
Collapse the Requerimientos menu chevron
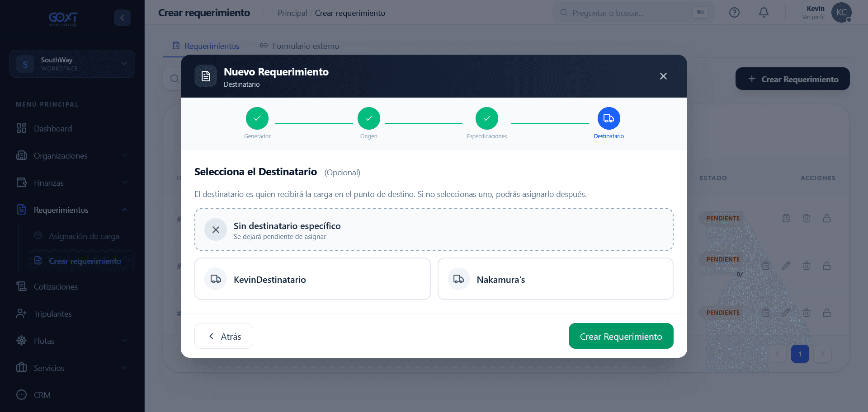click(124, 210)
